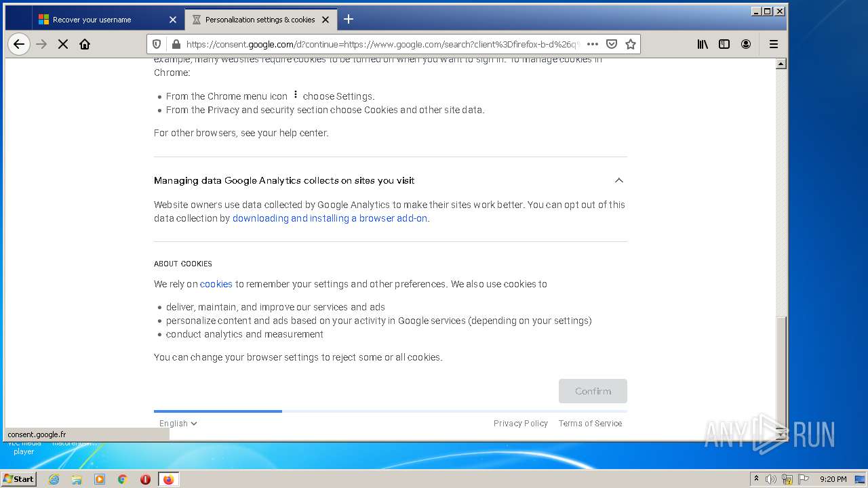Stop loading the page
868x488 pixels.
(x=63, y=44)
